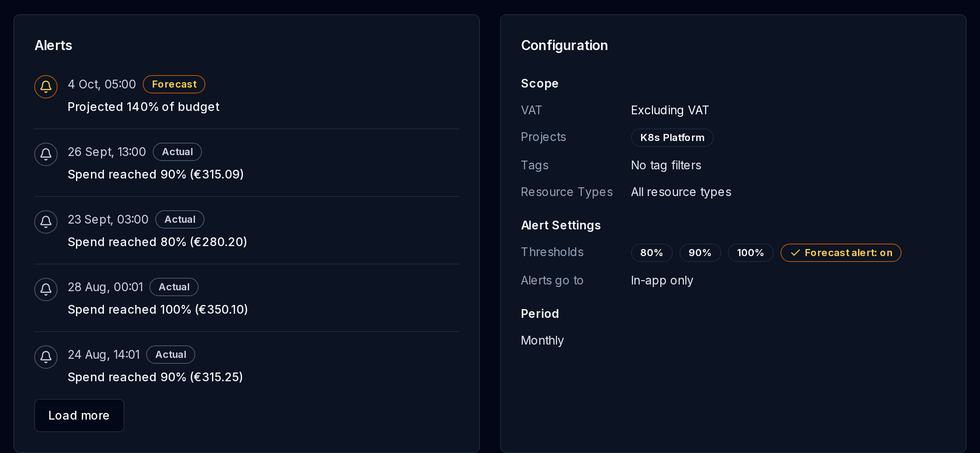Click the Alert Settings section heading
The image size is (980, 453).
561,225
